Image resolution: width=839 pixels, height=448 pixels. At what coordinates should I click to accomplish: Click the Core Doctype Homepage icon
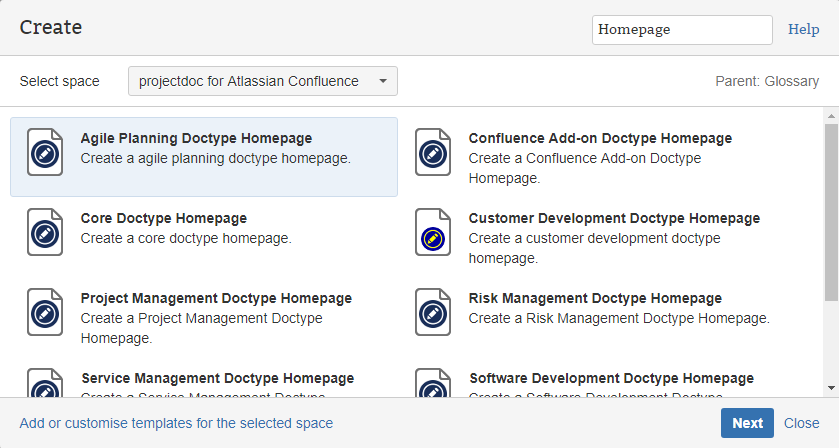point(44,233)
